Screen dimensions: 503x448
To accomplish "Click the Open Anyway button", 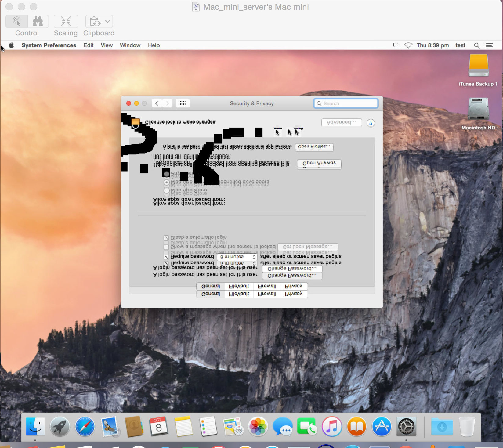I will click(x=319, y=164).
